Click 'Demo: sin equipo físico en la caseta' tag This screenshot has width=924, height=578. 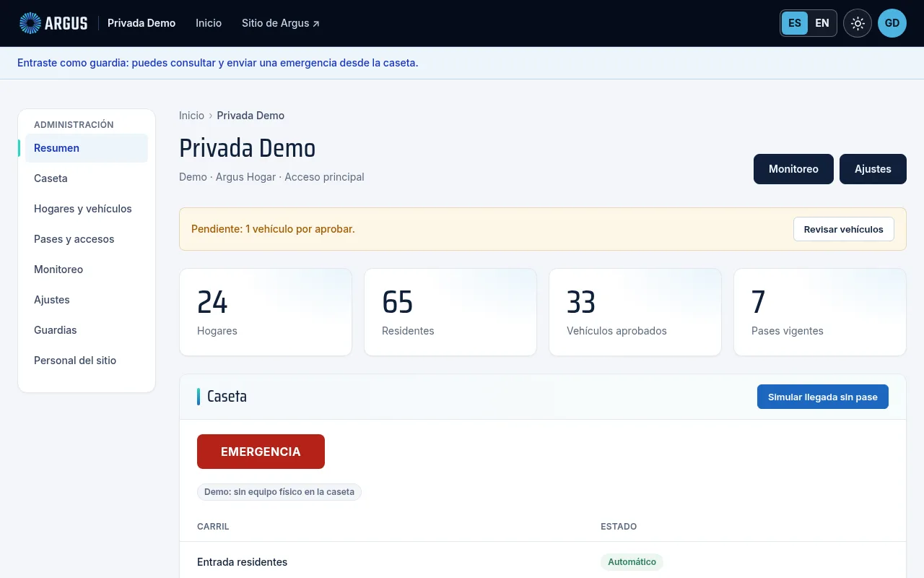point(279,492)
